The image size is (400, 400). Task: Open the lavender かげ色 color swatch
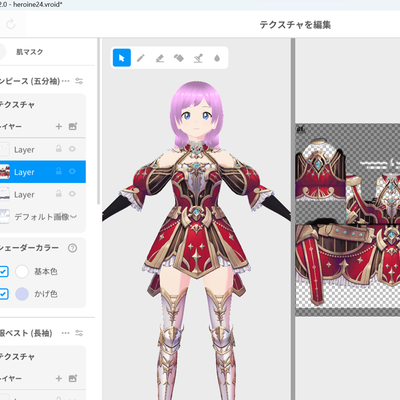tap(22, 294)
